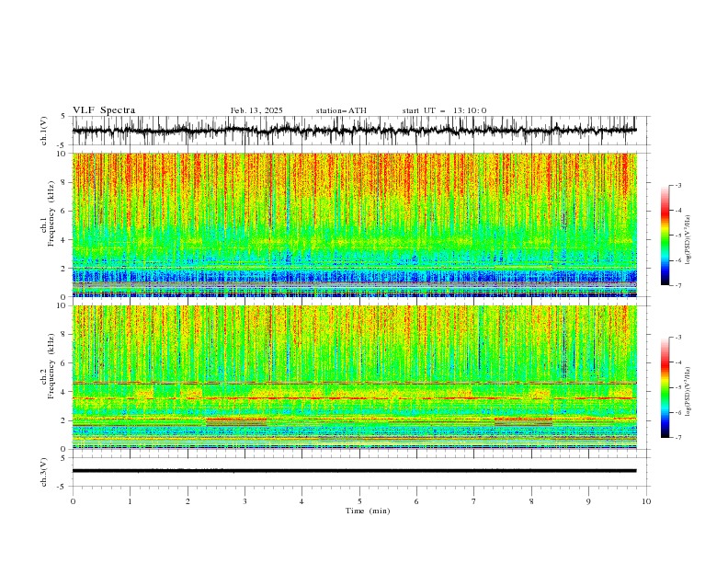Click the 'VLF Spectra' title text
Viewport: 728px width, 563px height.
104,110
